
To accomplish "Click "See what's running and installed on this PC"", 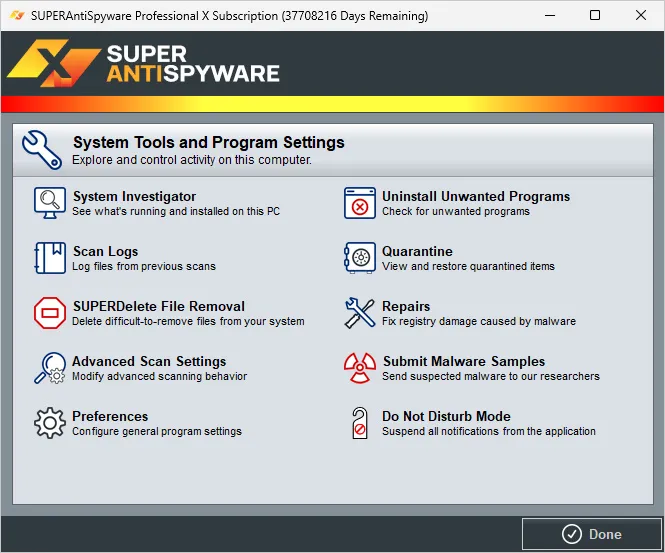I will [x=176, y=211].
